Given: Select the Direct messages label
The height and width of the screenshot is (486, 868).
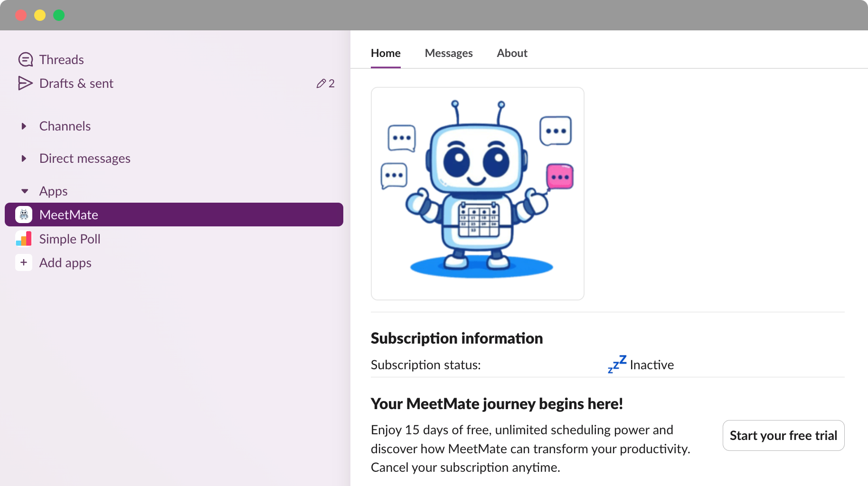Looking at the screenshot, I should 85,159.
